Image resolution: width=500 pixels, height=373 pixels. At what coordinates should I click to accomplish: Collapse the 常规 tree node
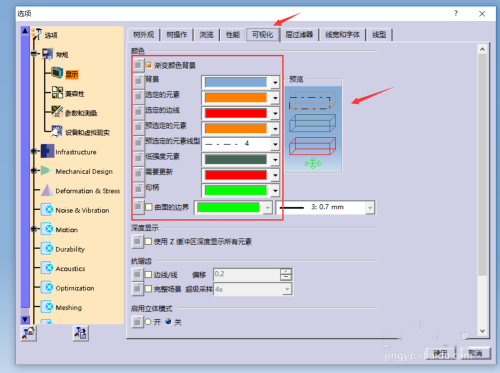tap(34, 53)
